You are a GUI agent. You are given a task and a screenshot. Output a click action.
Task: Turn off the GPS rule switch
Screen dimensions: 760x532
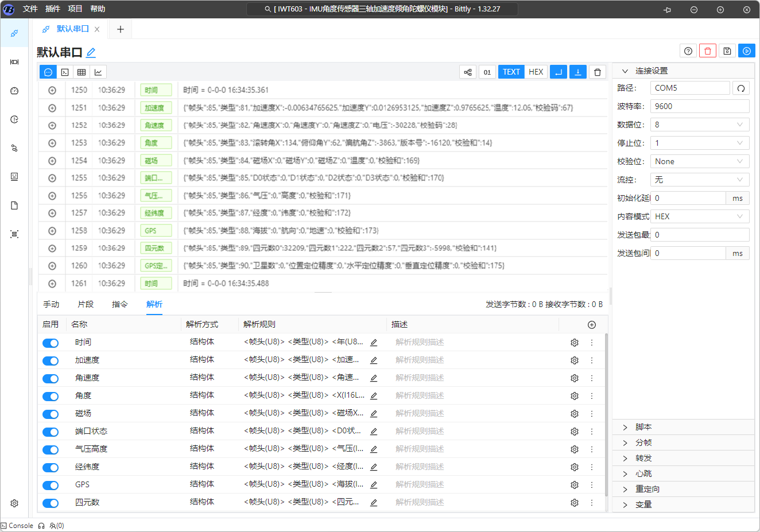tap(51, 485)
